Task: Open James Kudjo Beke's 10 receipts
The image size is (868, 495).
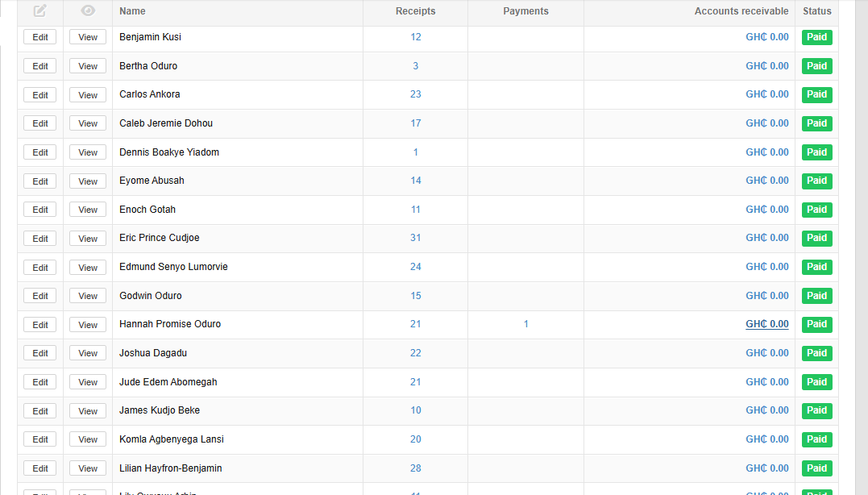Action: pyautogui.click(x=416, y=410)
